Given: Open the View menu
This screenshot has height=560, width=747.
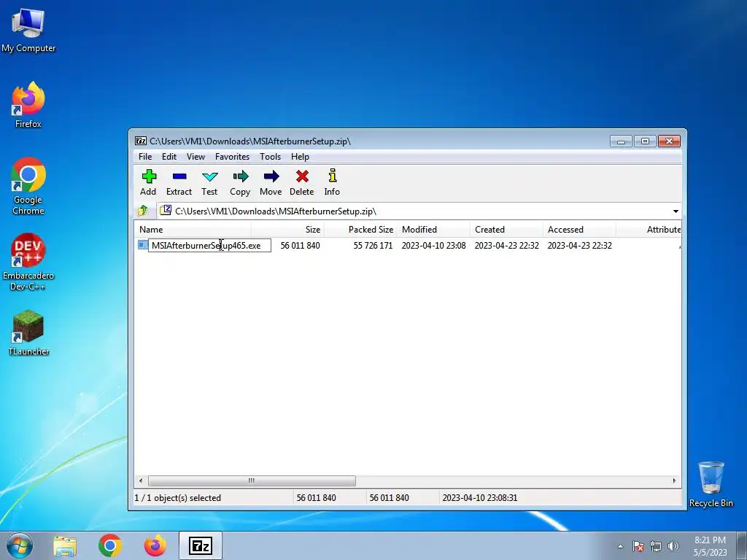Looking at the screenshot, I should pyautogui.click(x=196, y=157).
